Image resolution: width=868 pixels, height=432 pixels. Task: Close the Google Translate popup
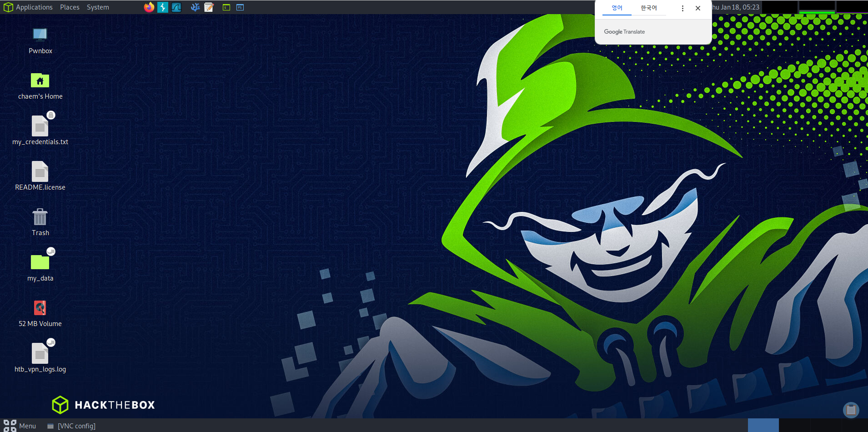tap(698, 8)
